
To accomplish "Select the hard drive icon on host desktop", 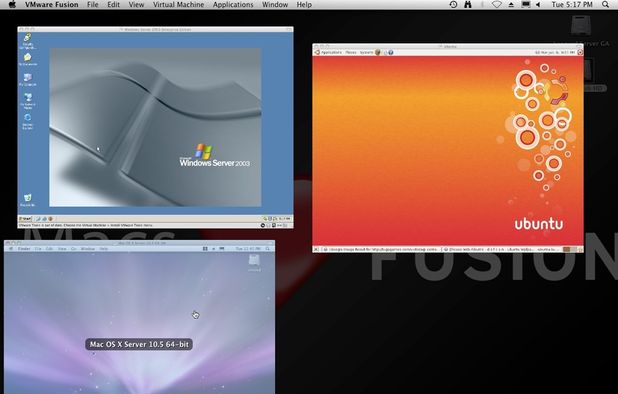I will (581, 26).
